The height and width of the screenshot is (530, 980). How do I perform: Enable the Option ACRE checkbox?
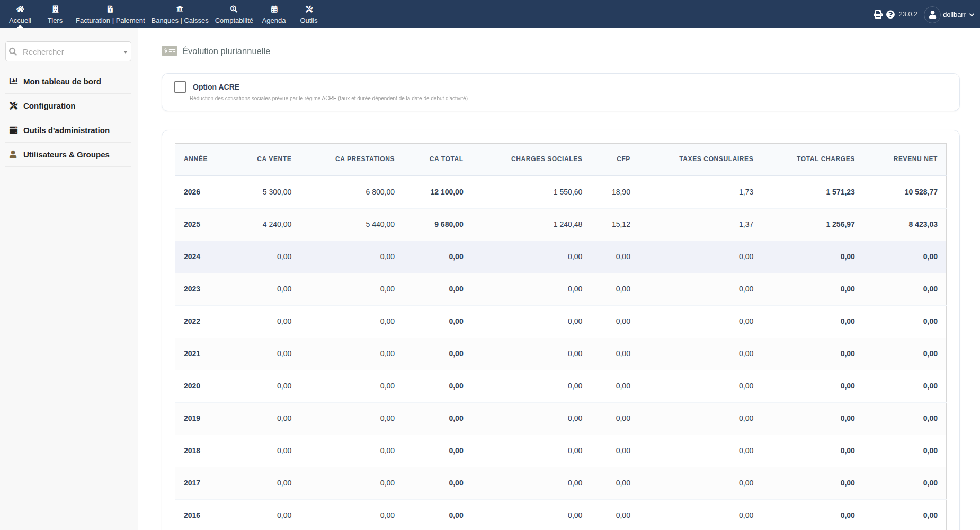pyautogui.click(x=180, y=87)
